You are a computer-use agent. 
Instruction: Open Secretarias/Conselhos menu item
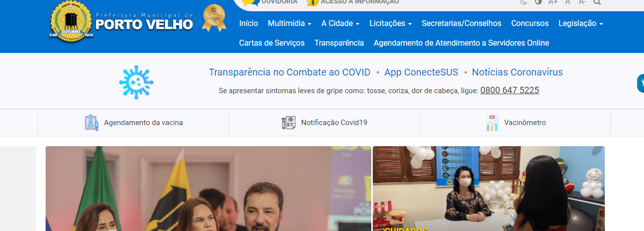point(462,23)
